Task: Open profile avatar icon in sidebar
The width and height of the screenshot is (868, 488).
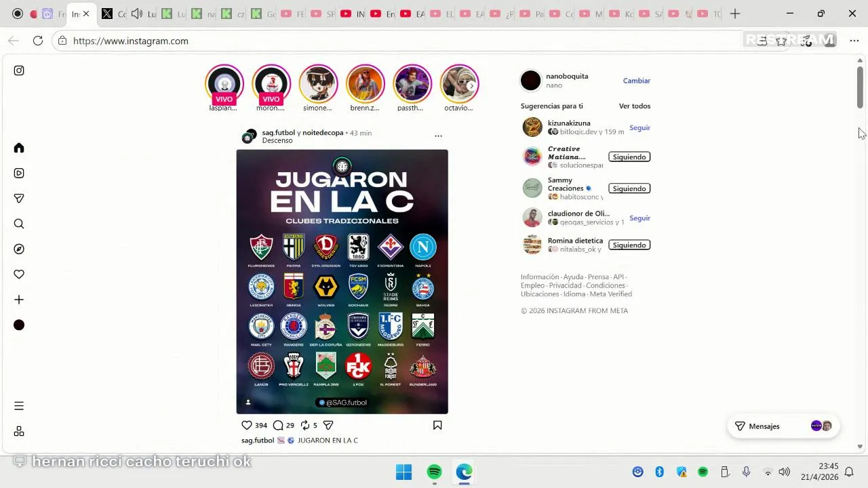Action: pyautogui.click(x=19, y=325)
